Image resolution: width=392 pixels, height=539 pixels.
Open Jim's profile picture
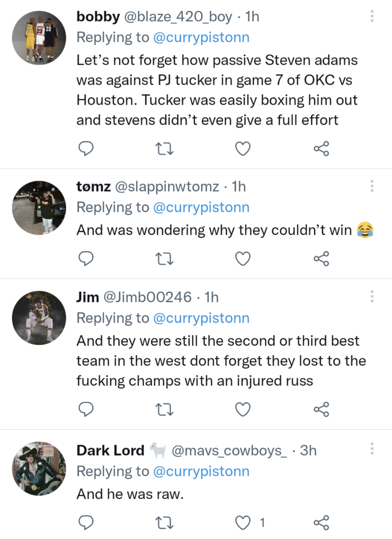39,318
